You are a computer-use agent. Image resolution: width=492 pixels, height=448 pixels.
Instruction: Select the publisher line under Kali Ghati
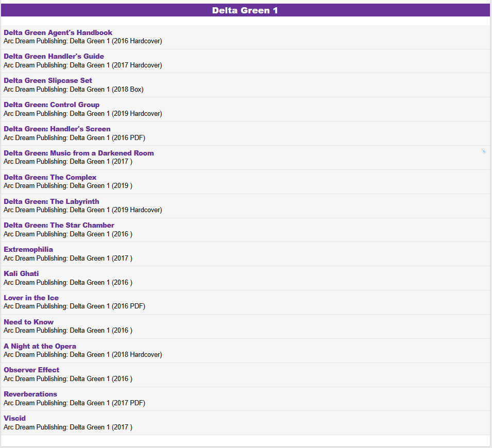click(68, 282)
